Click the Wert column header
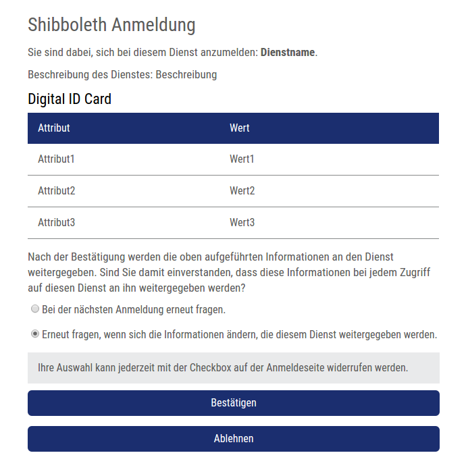This screenshot has width=466, height=476. tap(240, 128)
